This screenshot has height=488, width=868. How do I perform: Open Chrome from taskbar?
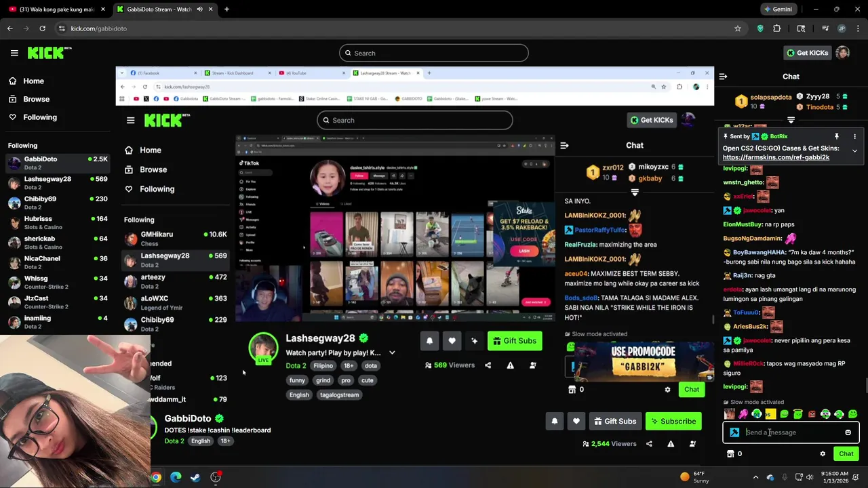coord(156,477)
